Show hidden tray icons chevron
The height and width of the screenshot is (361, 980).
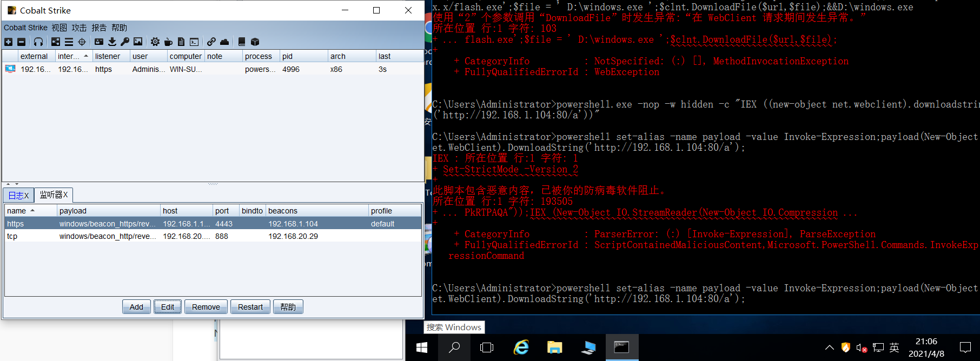coord(829,348)
